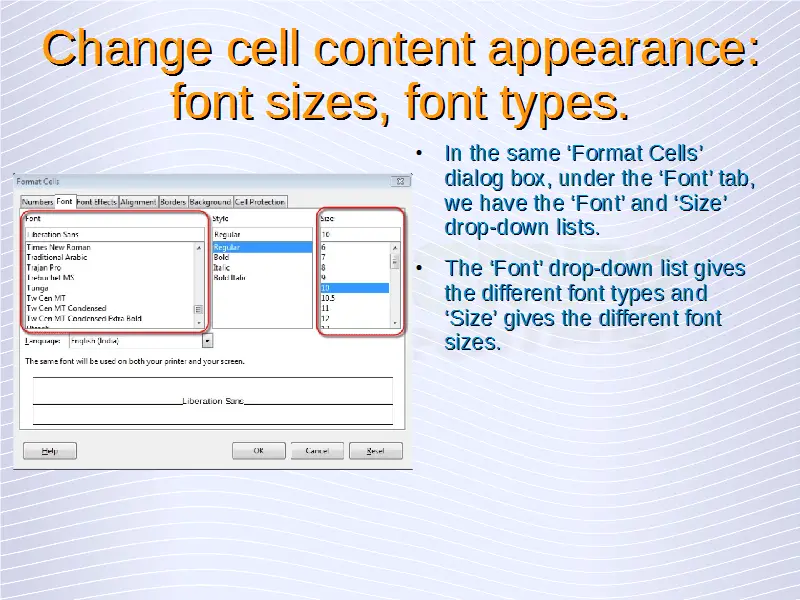Choose Italic style
Viewport: 800px width, 600px height.
point(222,267)
